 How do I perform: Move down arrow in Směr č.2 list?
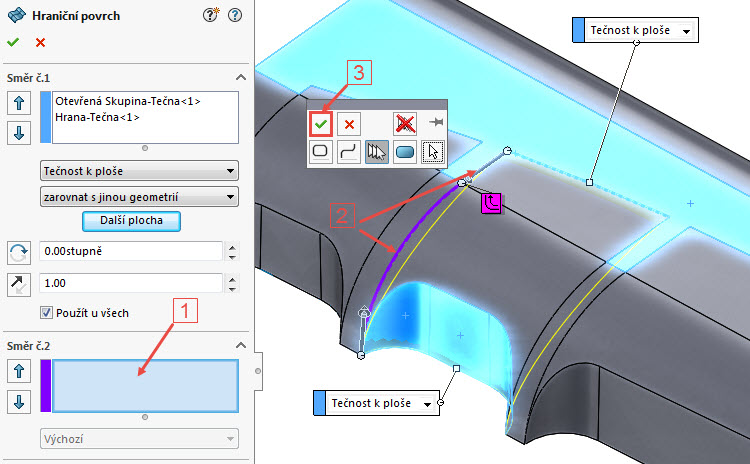(19, 402)
